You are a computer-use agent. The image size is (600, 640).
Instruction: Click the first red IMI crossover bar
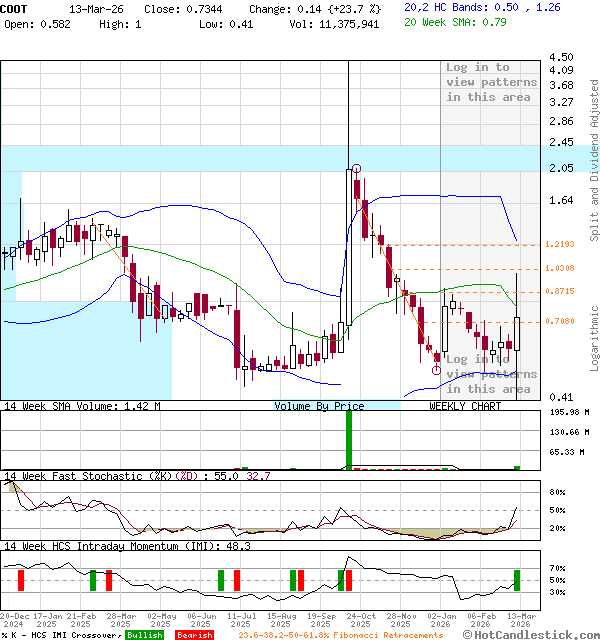pyautogui.click(x=19, y=580)
